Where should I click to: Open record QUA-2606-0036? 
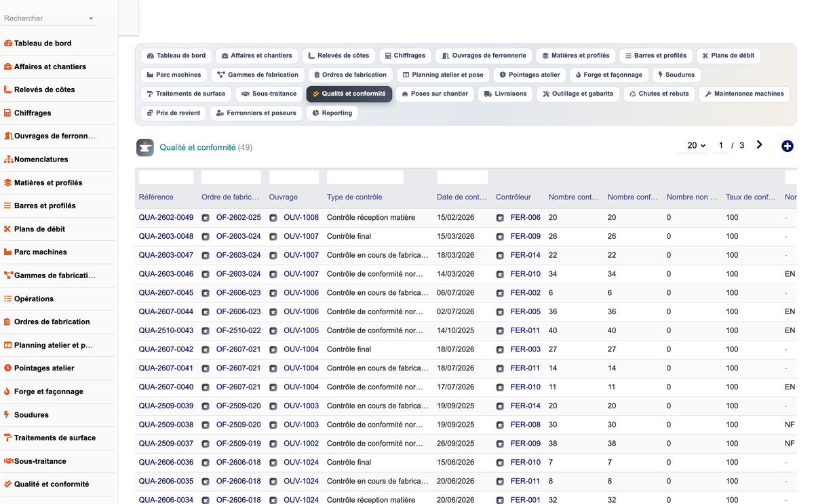[166, 463]
